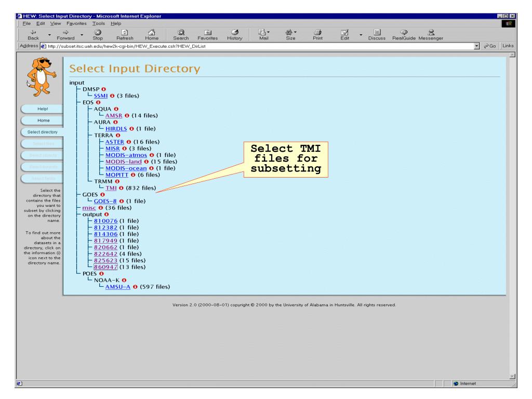Open the Discuss toolbar button
Screen dimensions: 532x399
(x=377, y=35)
